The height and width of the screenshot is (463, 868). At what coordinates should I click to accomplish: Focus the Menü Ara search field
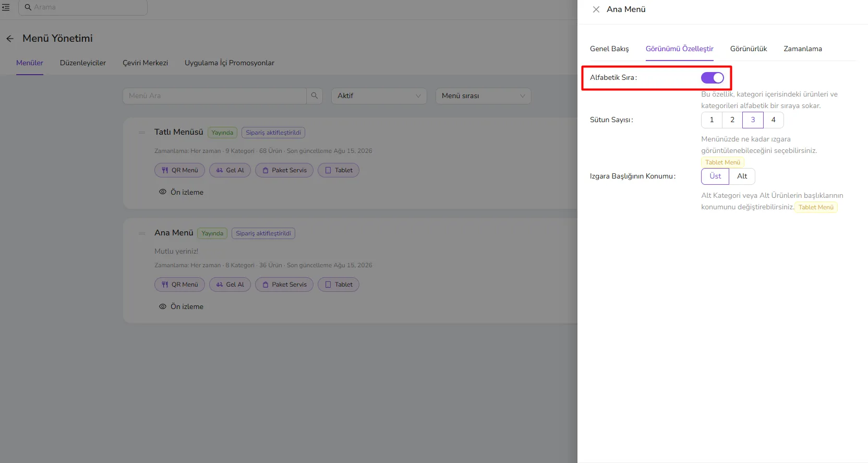pos(214,96)
